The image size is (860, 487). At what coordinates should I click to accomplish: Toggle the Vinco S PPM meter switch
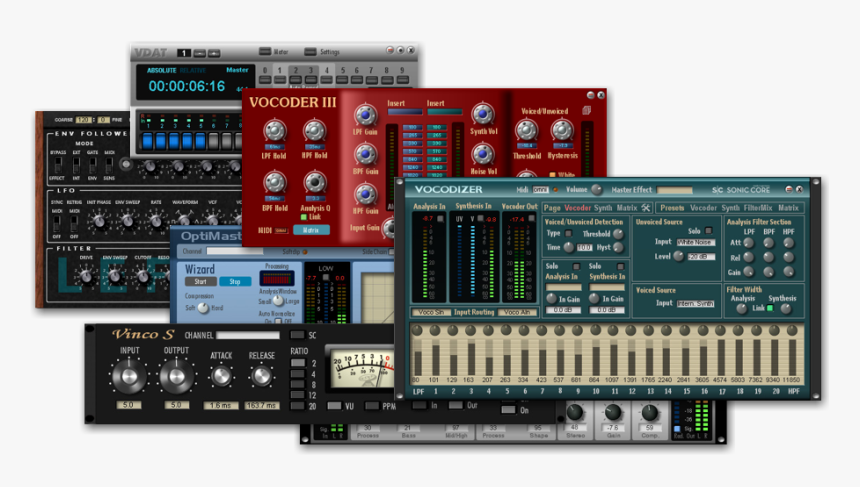372,406
